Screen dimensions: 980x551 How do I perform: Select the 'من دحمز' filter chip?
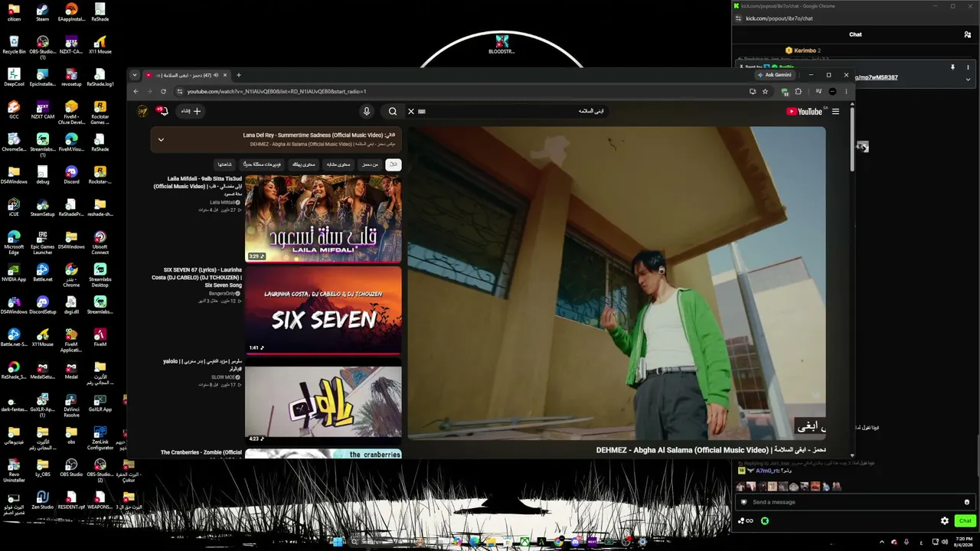[371, 165]
